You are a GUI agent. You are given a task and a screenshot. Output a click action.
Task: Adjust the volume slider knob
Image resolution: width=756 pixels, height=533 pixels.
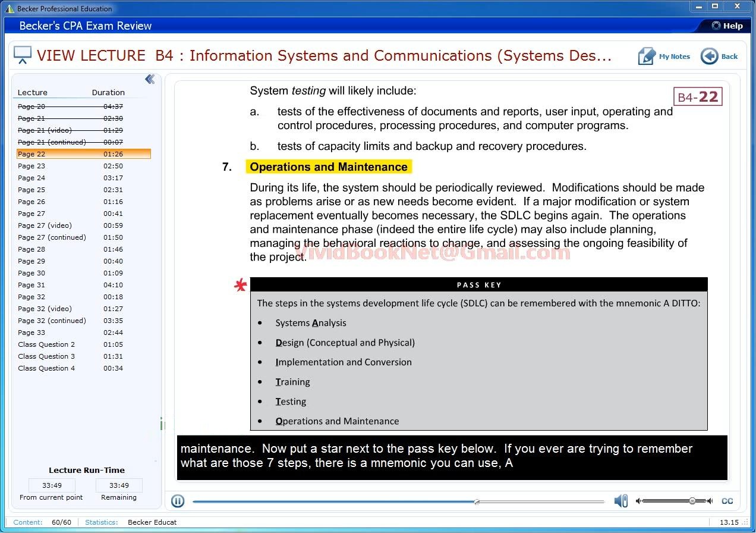(x=692, y=501)
